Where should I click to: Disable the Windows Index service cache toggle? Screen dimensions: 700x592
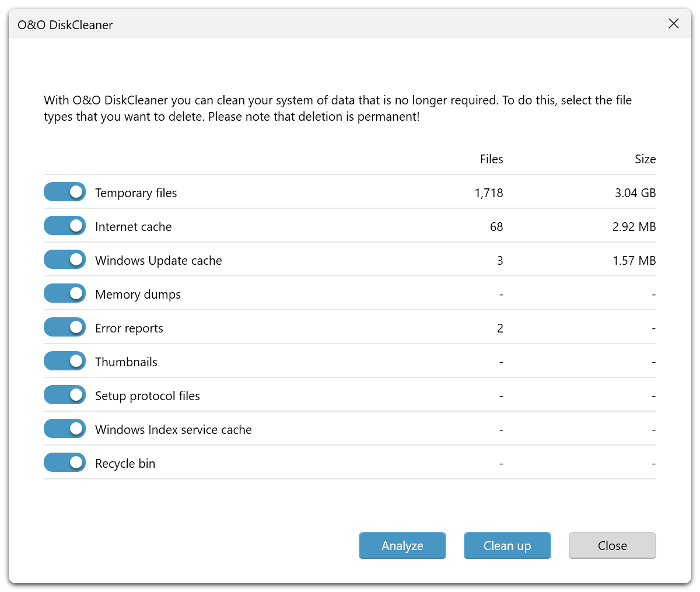tap(65, 429)
